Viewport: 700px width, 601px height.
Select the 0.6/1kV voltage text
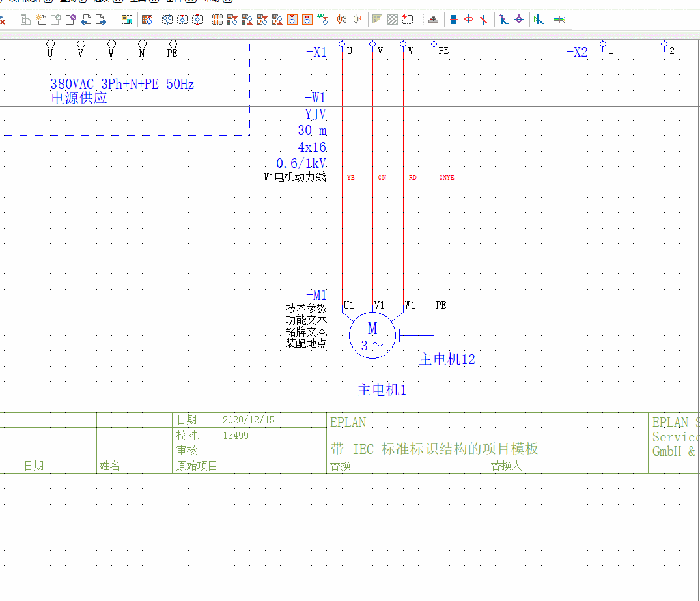[x=301, y=163]
